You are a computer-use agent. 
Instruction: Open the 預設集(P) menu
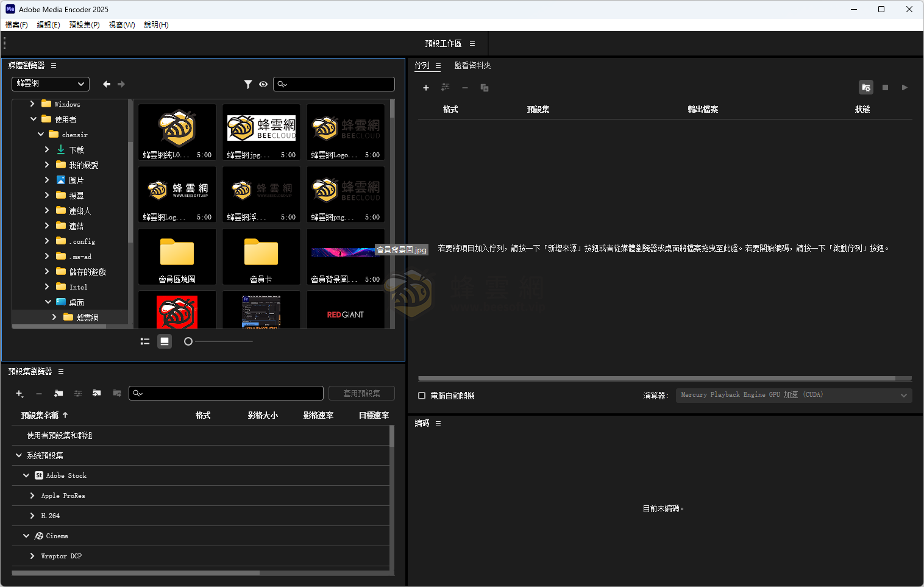click(85, 25)
